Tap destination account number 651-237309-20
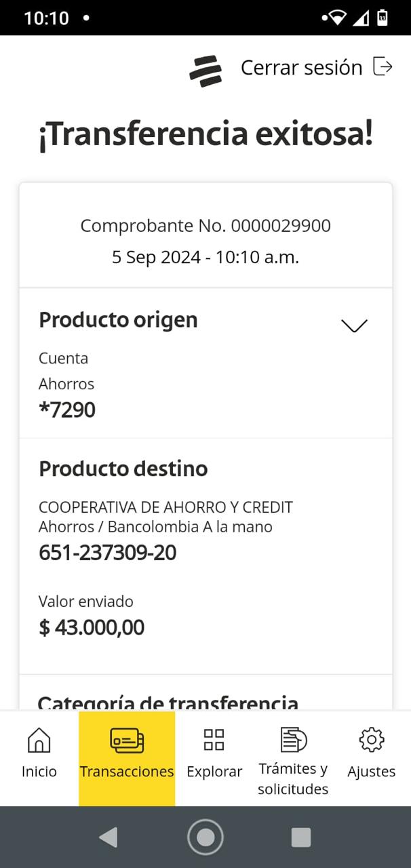Screen dimensions: 411x868 (x=107, y=553)
